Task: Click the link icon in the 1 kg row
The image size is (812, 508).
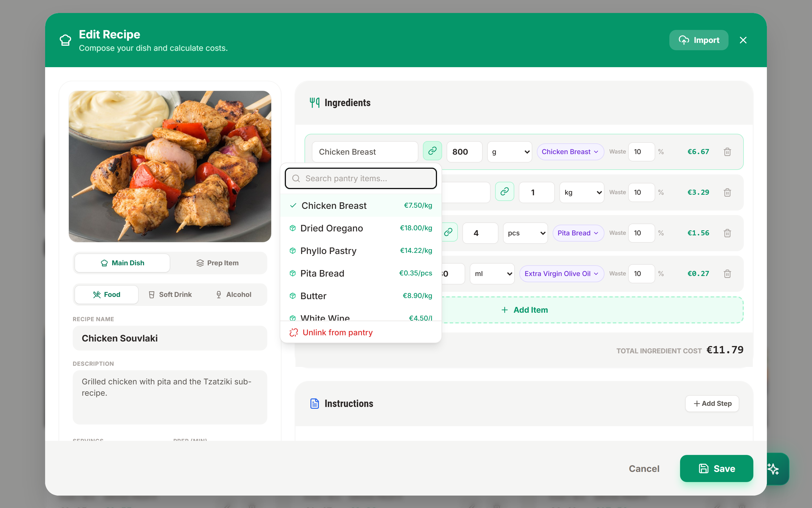Action: pyautogui.click(x=504, y=192)
